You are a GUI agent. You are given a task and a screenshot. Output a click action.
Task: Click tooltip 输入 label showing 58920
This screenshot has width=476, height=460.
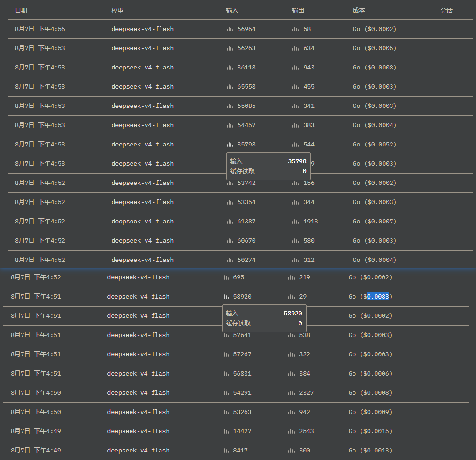coord(232,313)
